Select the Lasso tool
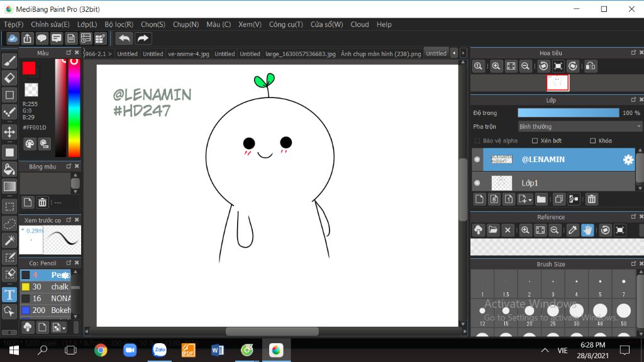 click(9, 223)
